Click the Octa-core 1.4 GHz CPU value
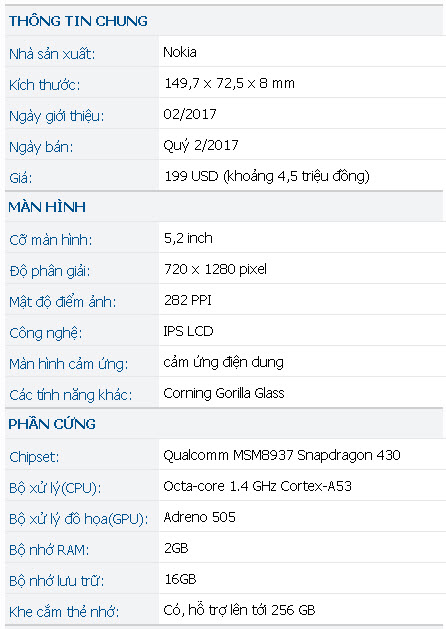This screenshot has height=629, width=446. tap(257, 486)
